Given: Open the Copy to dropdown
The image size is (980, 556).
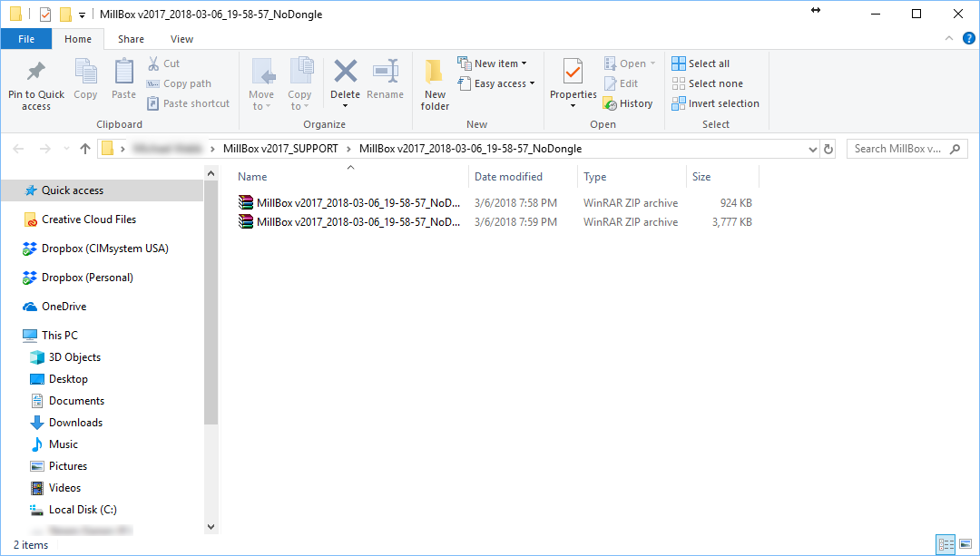Looking at the screenshot, I should 299,85.
